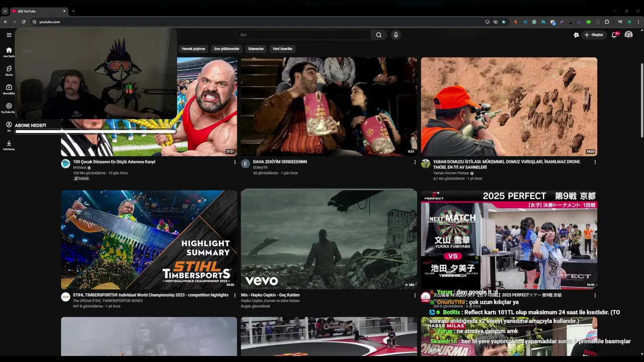
Task: Open the Chrome profile G avatar
Action: 629,22
